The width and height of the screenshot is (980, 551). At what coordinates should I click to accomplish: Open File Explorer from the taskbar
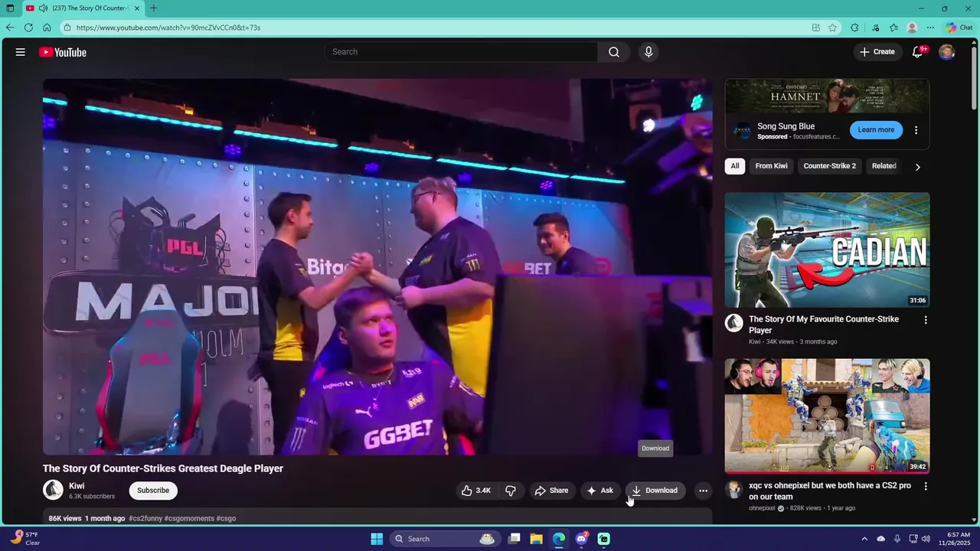[536, 539]
